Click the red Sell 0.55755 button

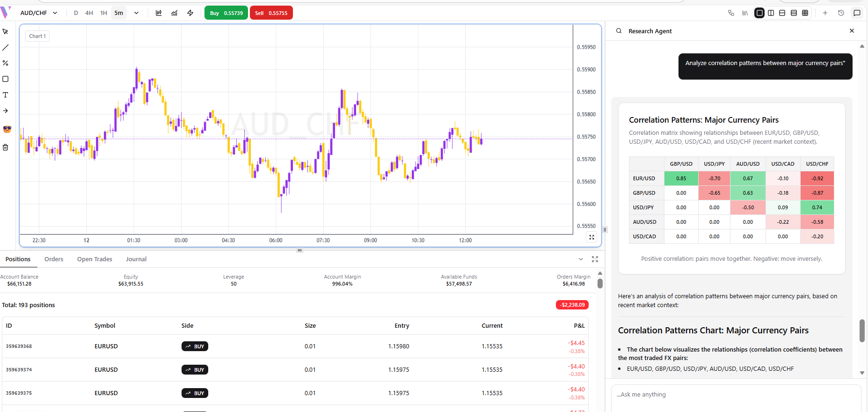pyautogui.click(x=271, y=13)
